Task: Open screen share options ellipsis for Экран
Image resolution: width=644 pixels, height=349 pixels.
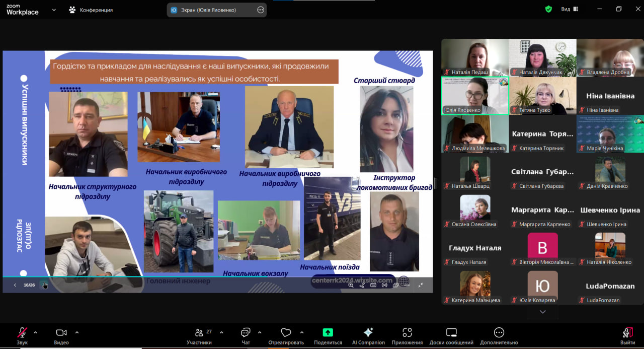Action: click(x=261, y=10)
